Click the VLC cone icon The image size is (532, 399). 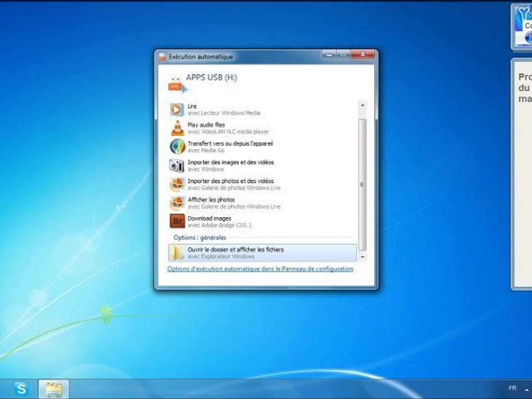click(177, 128)
